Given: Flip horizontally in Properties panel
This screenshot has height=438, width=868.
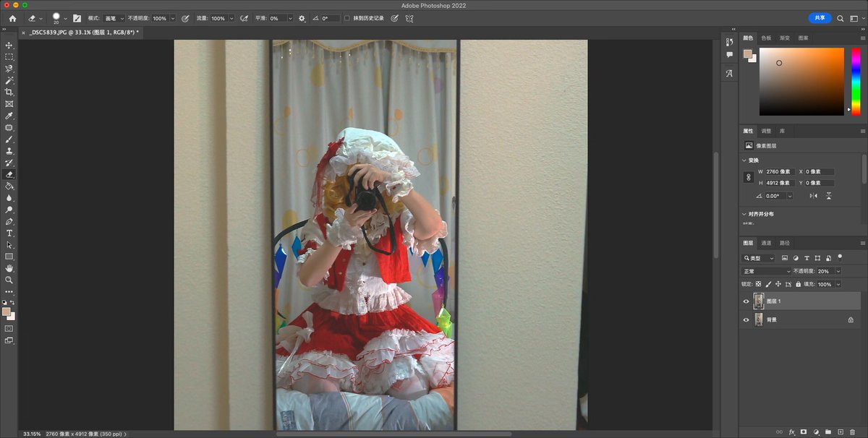Looking at the screenshot, I should 814,196.
